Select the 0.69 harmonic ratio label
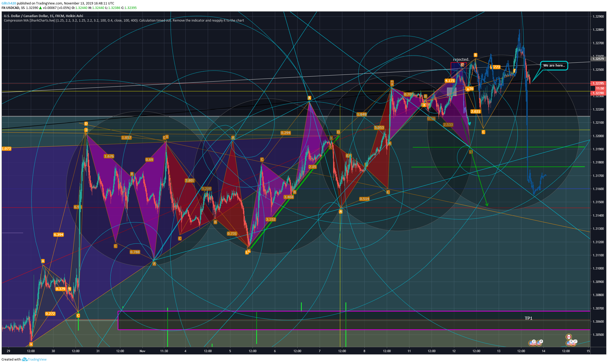Screen dimensions: 608x364 click(x=149, y=160)
